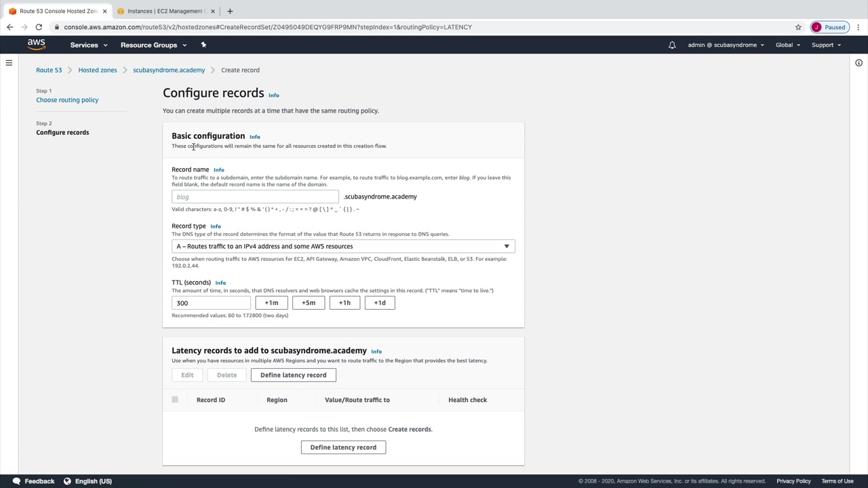The image size is (868, 488).
Task: Open the Paused profile button
Action: (x=829, y=27)
